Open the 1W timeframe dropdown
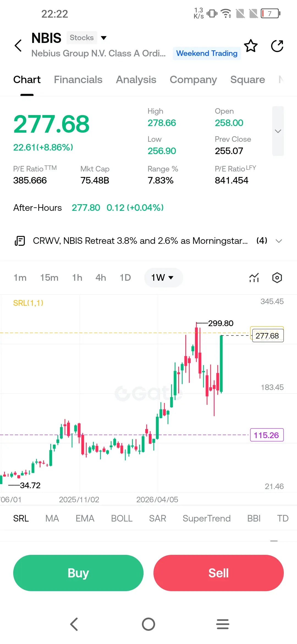This screenshot has height=644, width=297. click(163, 278)
